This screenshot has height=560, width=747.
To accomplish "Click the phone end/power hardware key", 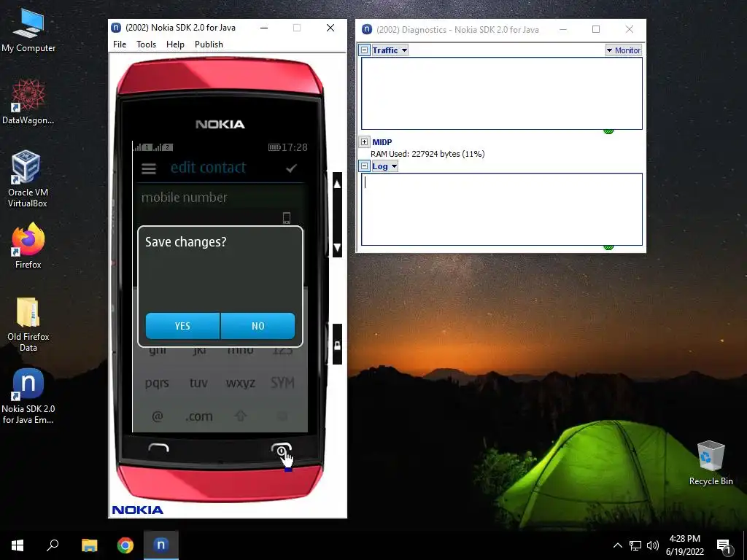I will click(282, 448).
